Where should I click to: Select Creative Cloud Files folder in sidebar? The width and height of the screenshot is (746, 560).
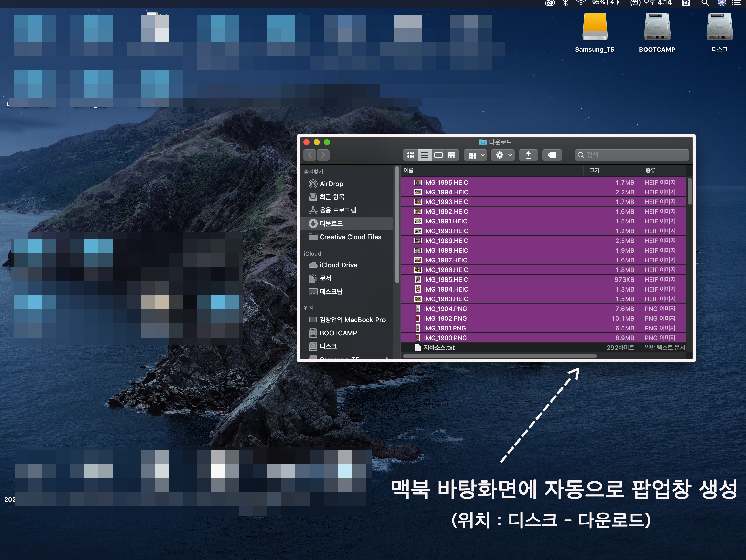(x=350, y=237)
